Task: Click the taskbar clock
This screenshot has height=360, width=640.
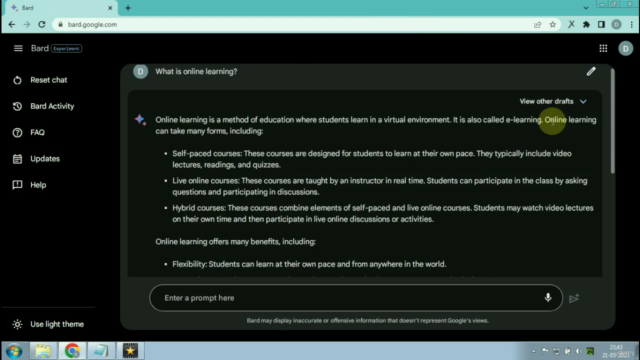Action: (616, 351)
